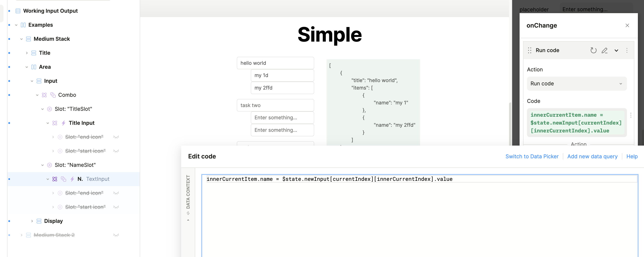644x257 pixels.
Task: Toggle visibility of first Slot "end icon"
Action: coord(116,137)
